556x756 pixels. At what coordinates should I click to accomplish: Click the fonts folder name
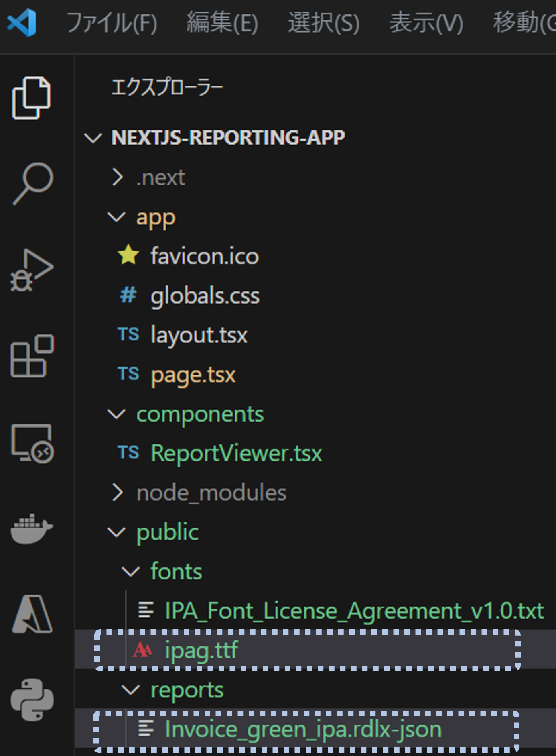177,572
